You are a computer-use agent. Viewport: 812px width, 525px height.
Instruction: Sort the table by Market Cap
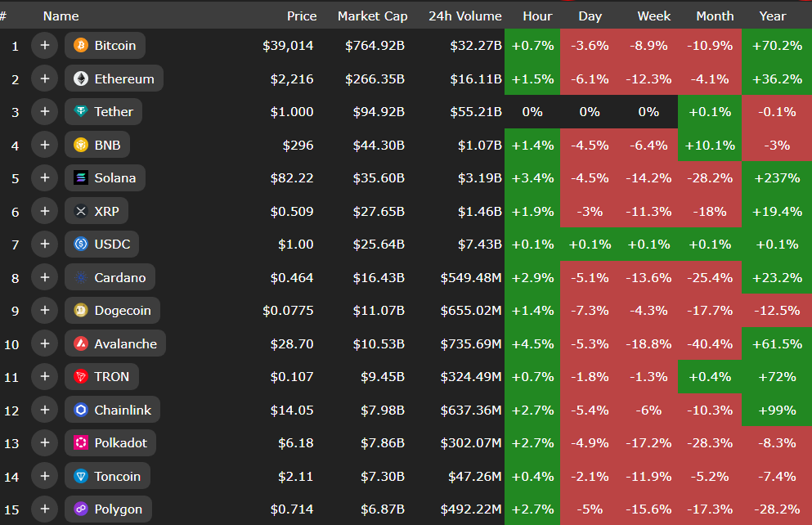(370, 16)
